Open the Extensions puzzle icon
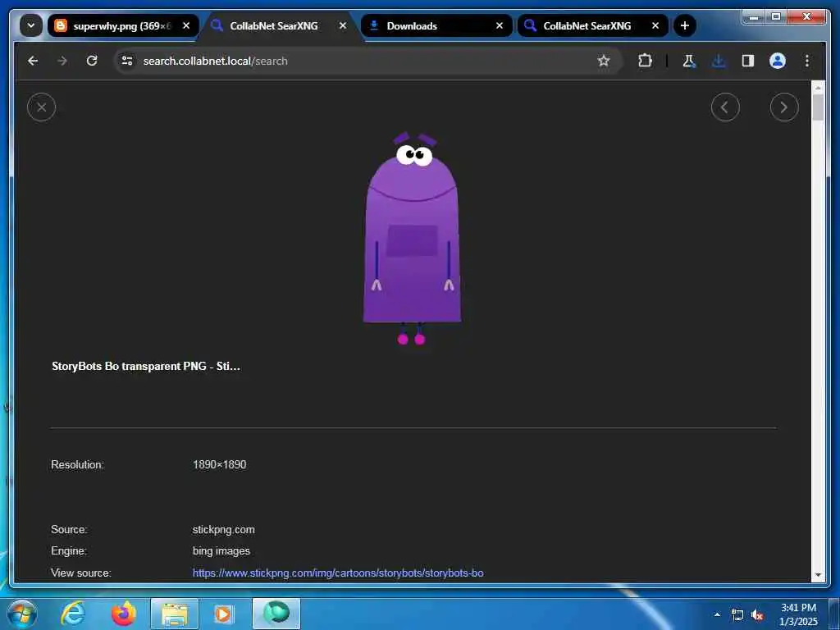This screenshot has width=840, height=630. pos(645,61)
